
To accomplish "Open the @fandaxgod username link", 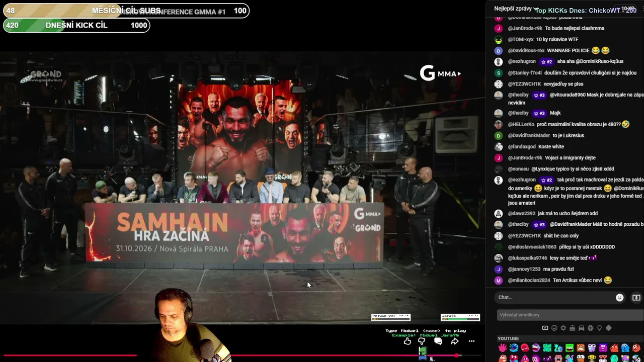I will click(x=522, y=147).
